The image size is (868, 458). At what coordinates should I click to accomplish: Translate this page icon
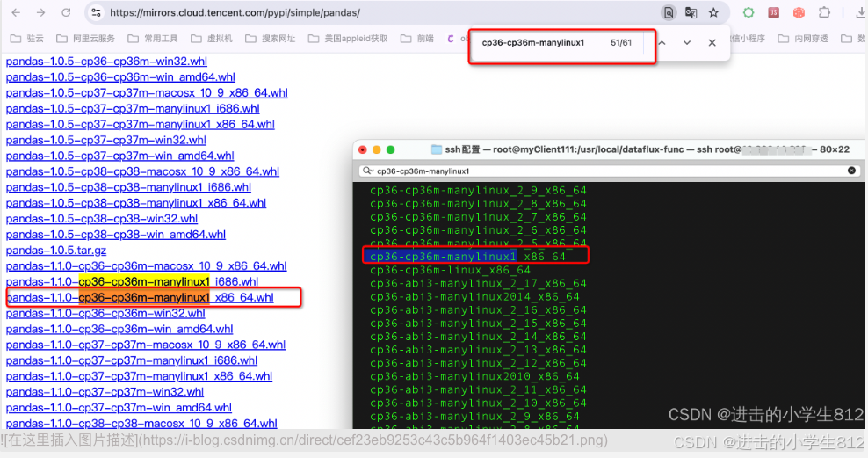point(691,12)
